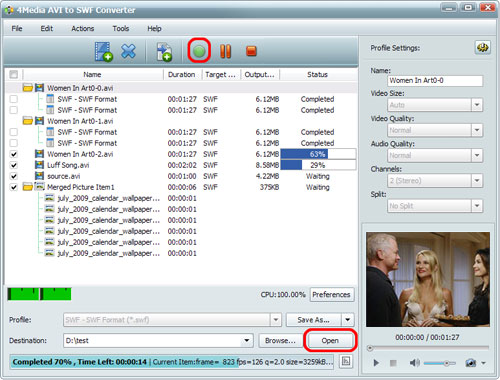The image size is (500, 380).
Task: Sort by Output size column header
Action: click(260, 75)
